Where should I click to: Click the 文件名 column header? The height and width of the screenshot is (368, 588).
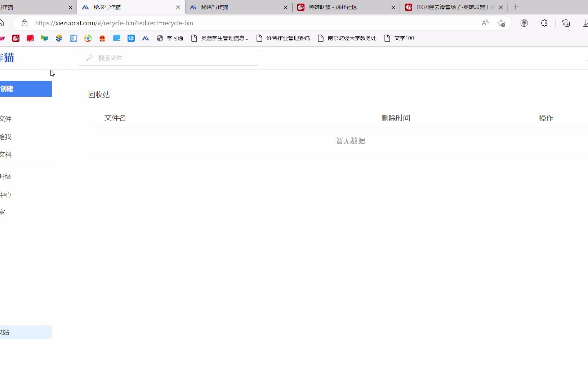point(115,118)
